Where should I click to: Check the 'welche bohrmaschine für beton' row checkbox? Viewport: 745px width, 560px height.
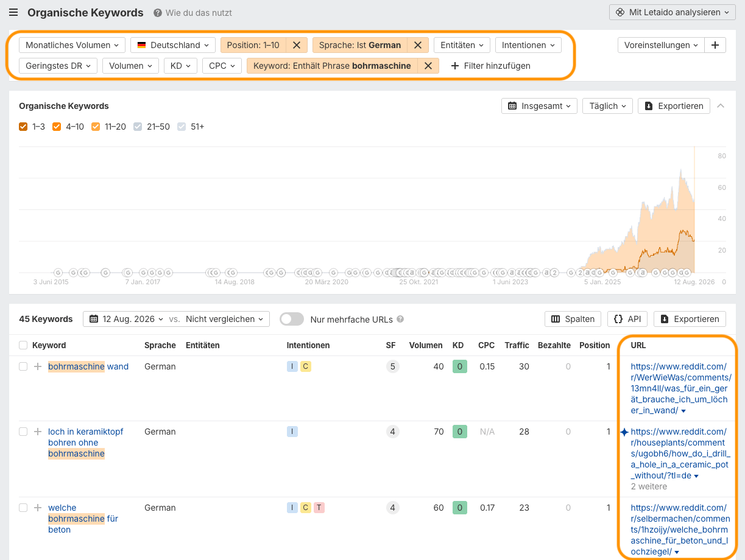point(23,508)
